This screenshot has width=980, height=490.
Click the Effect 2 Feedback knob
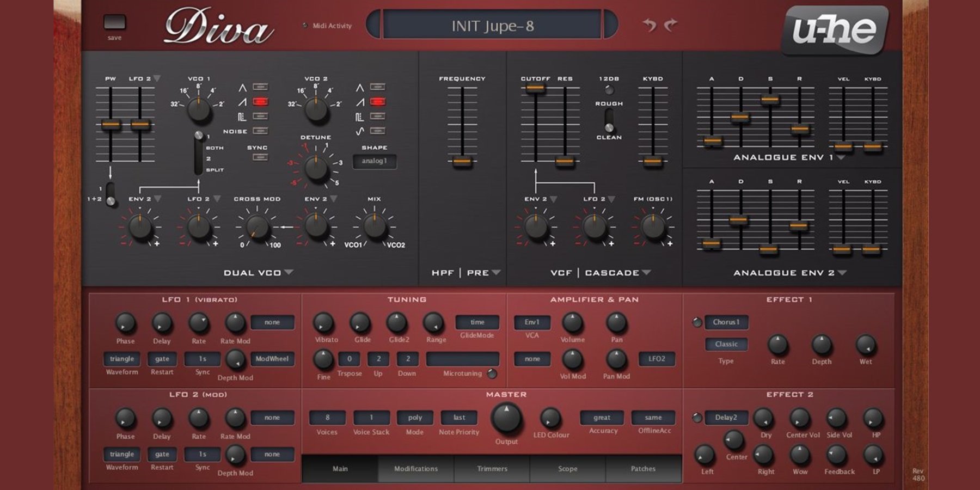pos(837,455)
